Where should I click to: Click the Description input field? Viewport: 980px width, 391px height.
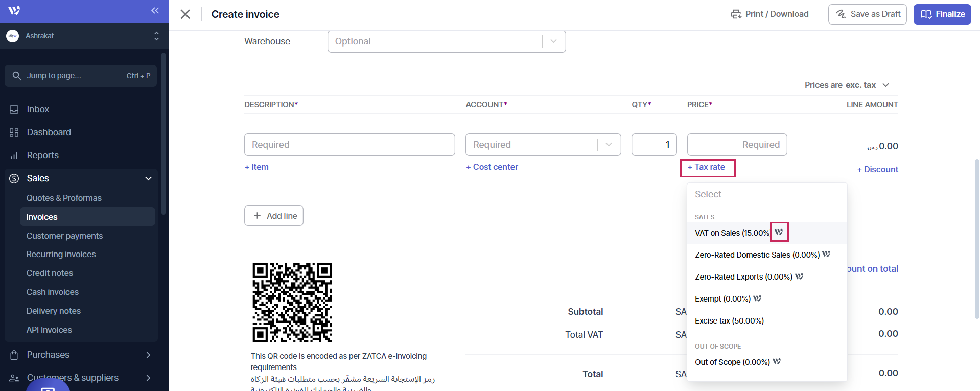pos(349,145)
